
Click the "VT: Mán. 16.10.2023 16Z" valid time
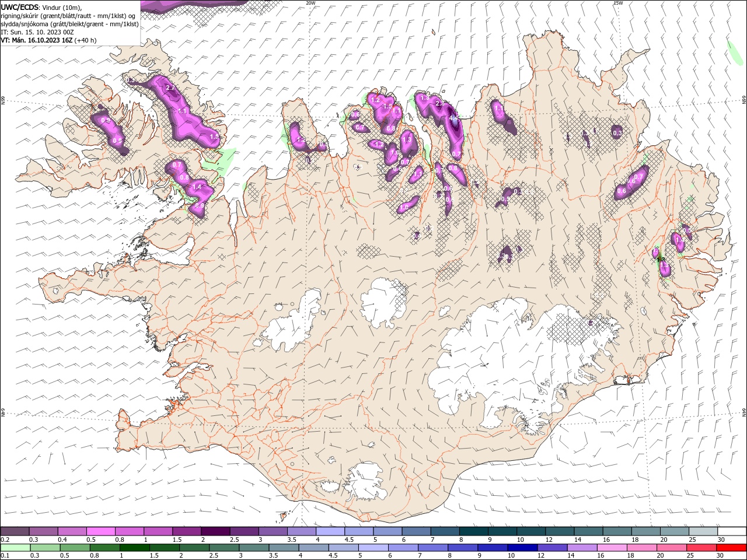(36, 40)
